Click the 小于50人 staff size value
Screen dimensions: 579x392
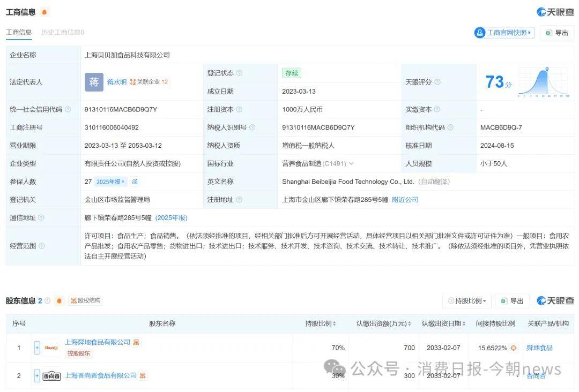point(494,163)
